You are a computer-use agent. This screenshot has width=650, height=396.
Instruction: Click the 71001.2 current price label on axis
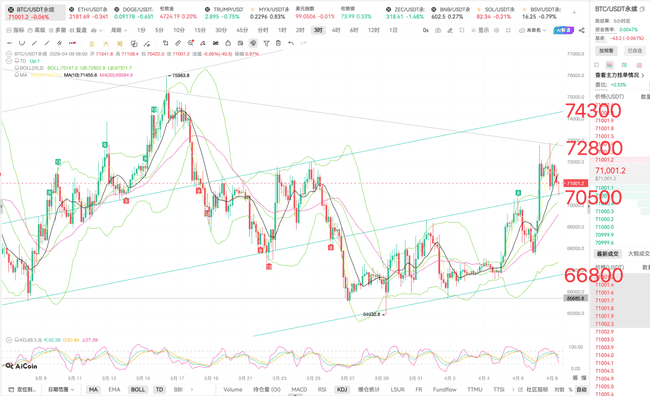pos(575,183)
